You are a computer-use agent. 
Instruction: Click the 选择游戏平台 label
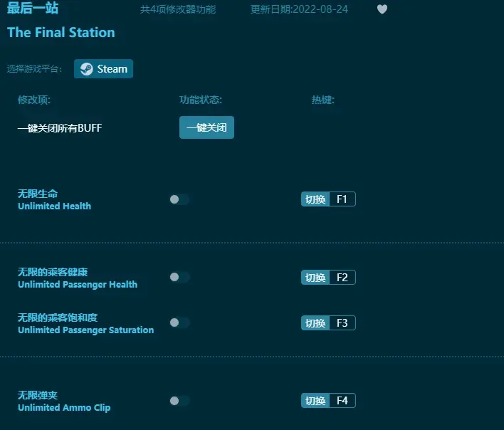pos(34,69)
